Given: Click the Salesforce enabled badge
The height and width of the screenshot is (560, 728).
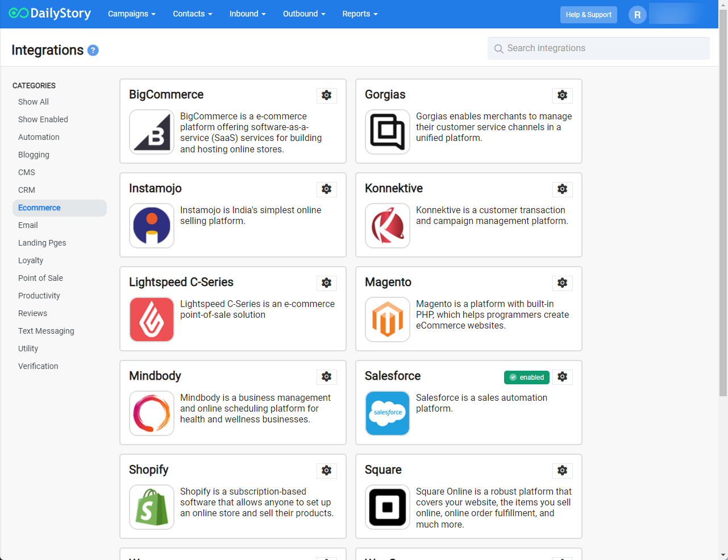Looking at the screenshot, I should click(527, 378).
